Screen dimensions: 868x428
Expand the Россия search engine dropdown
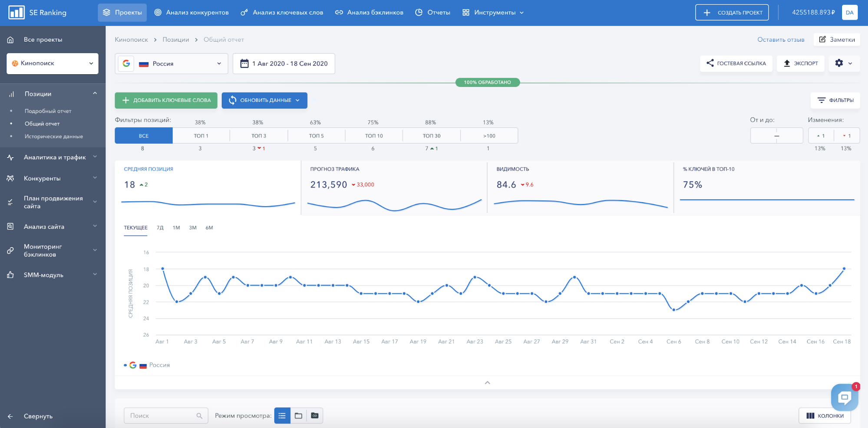(172, 64)
